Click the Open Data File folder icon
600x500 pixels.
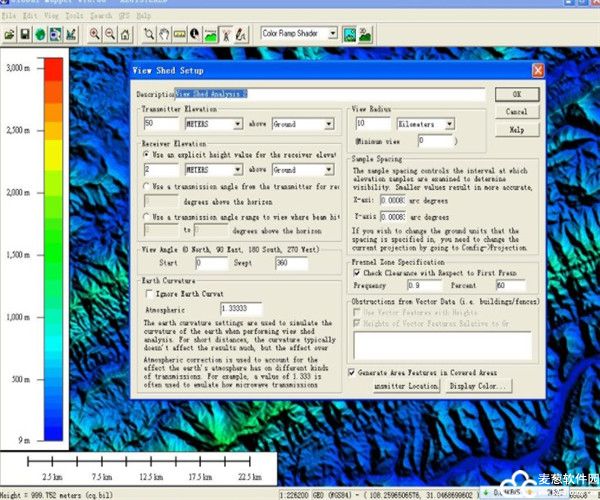click(x=10, y=34)
